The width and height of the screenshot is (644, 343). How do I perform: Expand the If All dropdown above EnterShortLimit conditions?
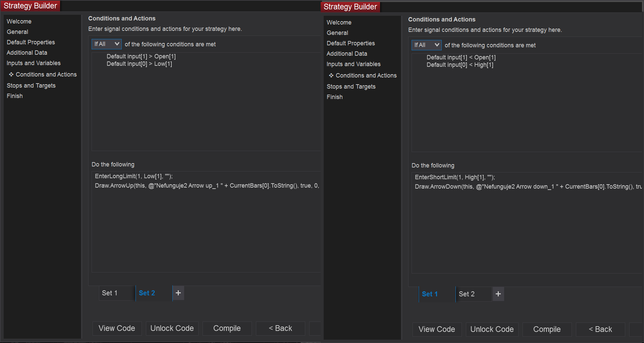point(426,45)
